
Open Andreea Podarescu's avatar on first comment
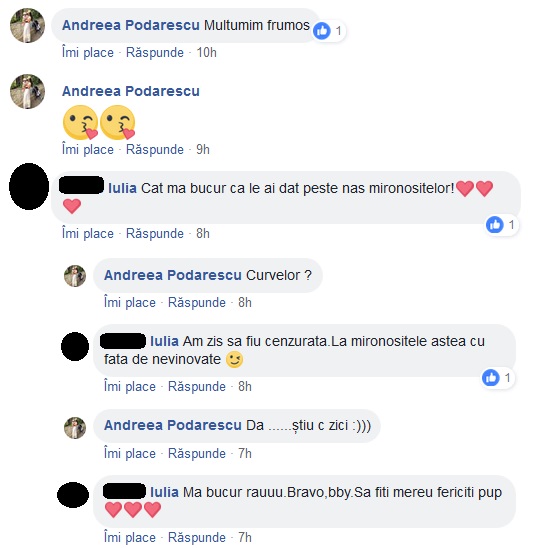(x=27, y=26)
